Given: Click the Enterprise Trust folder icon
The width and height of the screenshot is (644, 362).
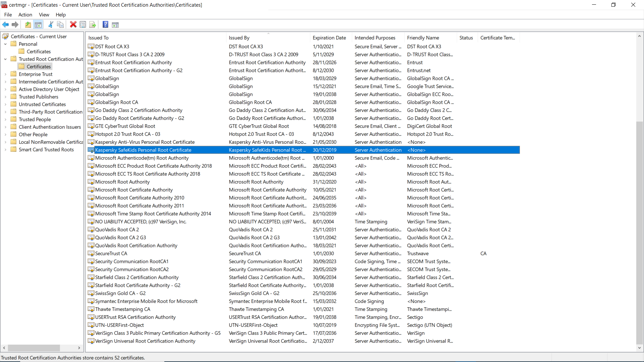Looking at the screenshot, I should (13, 74).
